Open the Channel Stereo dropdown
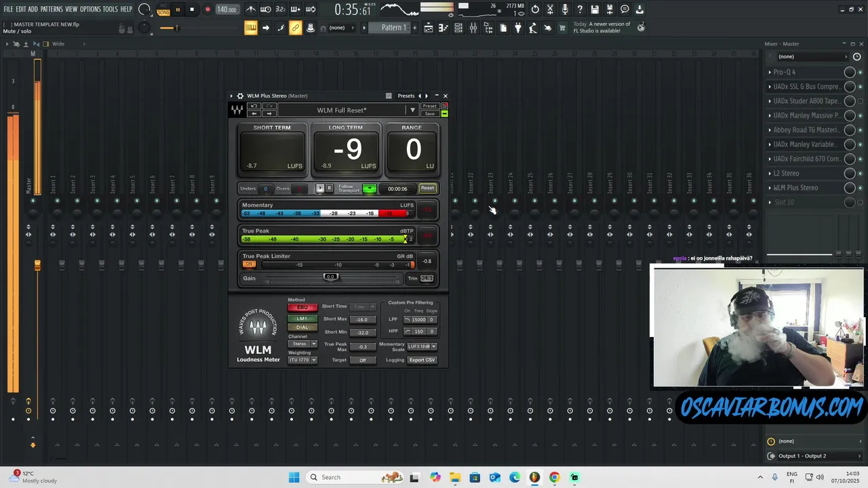Image resolution: width=868 pixels, height=488 pixels. click(x=302, y=344)
